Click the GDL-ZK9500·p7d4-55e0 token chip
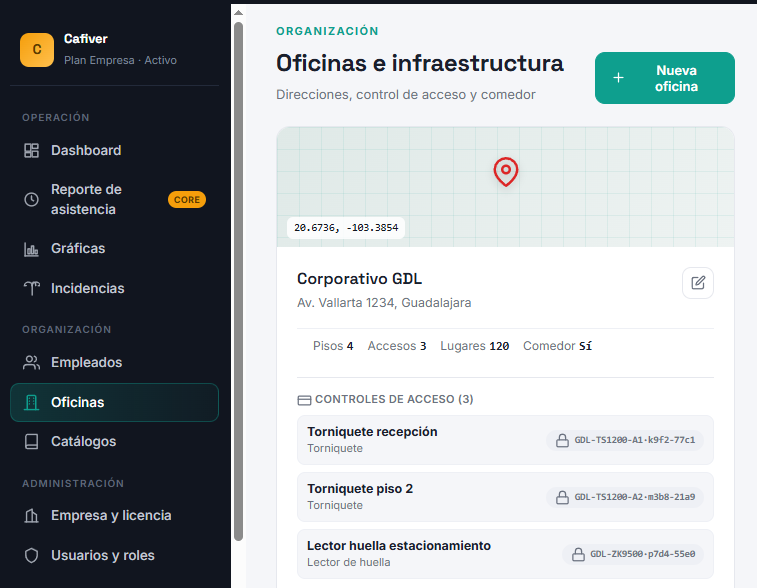The height and width of the screenshot is (588, 757). coord(633,554)
